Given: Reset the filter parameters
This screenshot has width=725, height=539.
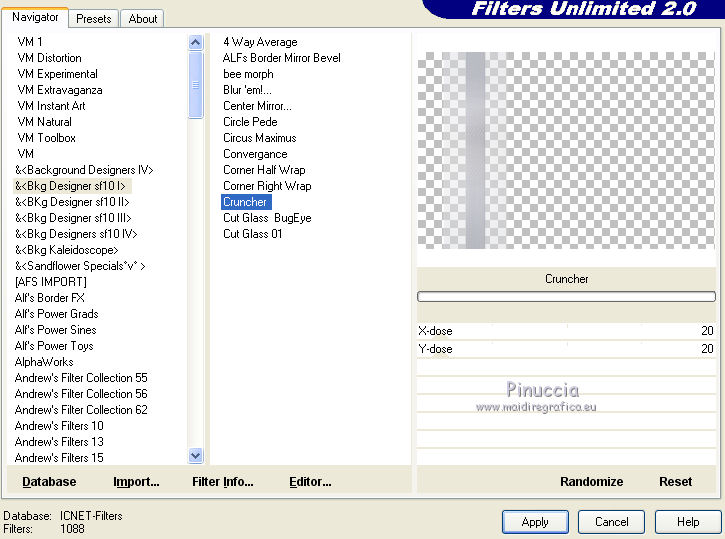Looking at the screenshot, I should pos(675,482).
